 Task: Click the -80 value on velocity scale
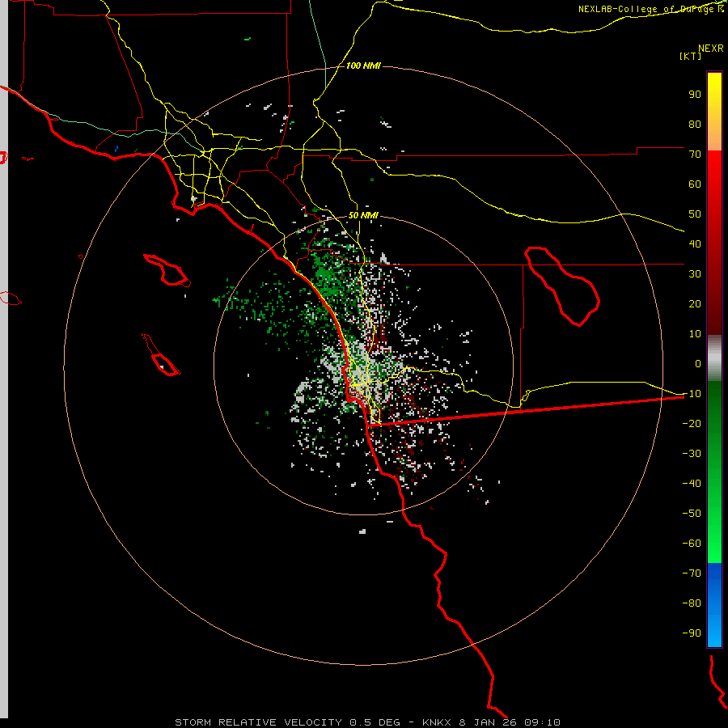[692, 603]
